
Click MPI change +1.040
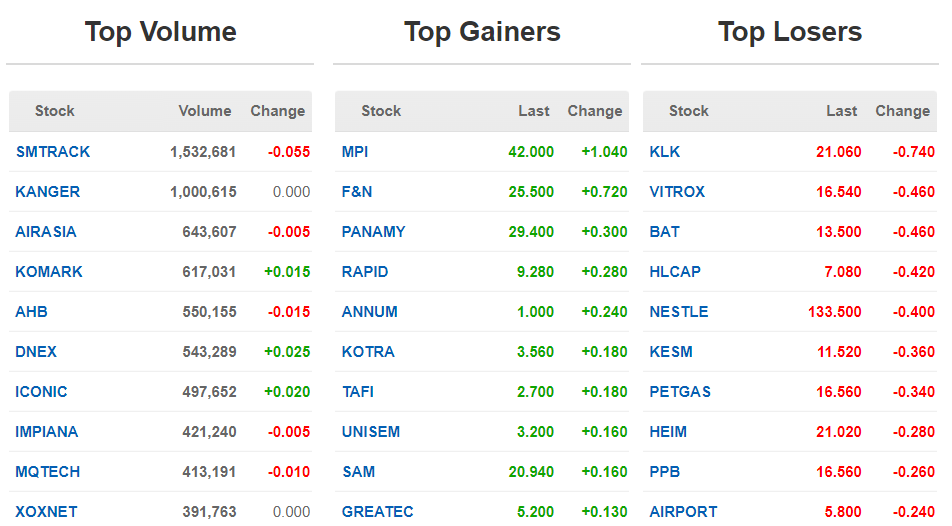coord(605,152)
